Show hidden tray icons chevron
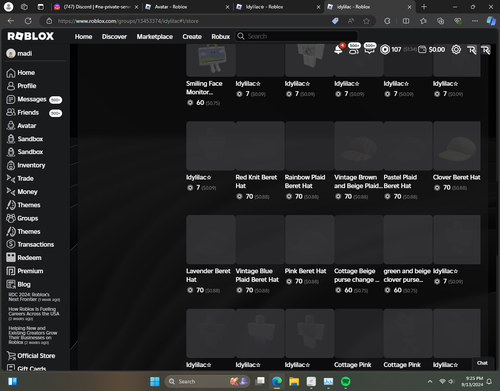This screenshot has width=500, height=391. click(430, 381)
